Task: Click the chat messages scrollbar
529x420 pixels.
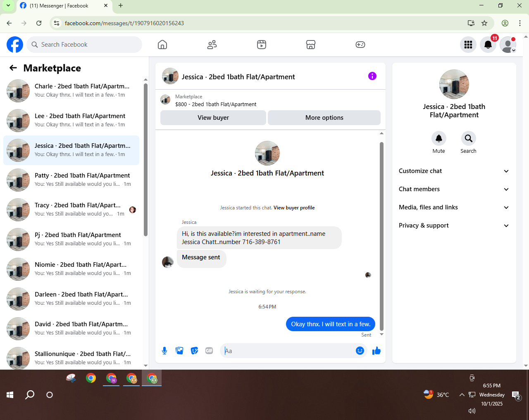Action: [x=381, y=235]
